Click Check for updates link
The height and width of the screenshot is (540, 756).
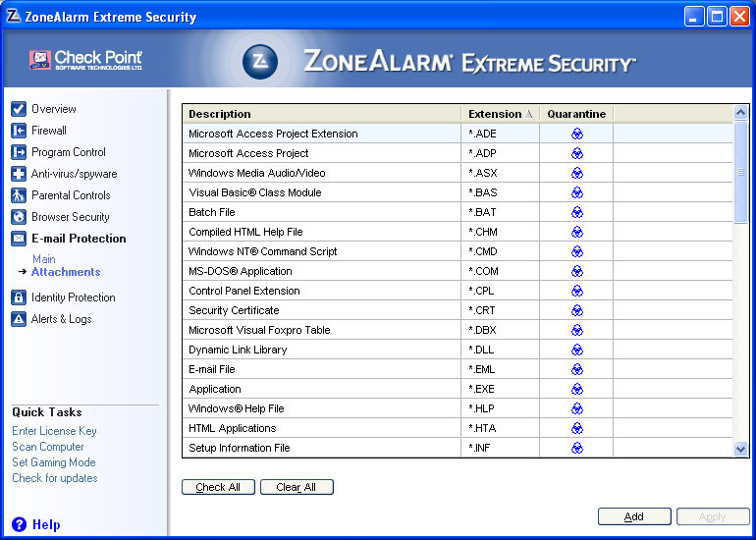coord(55,478)
